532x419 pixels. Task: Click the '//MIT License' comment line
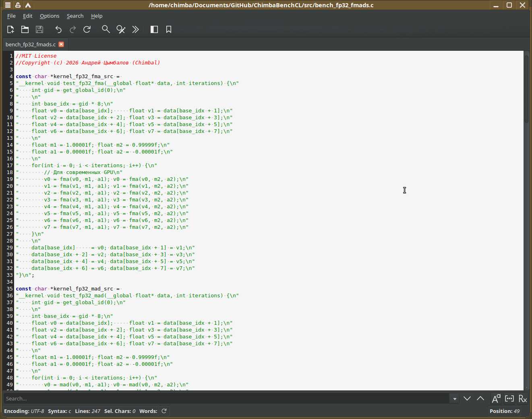(36, 56)
